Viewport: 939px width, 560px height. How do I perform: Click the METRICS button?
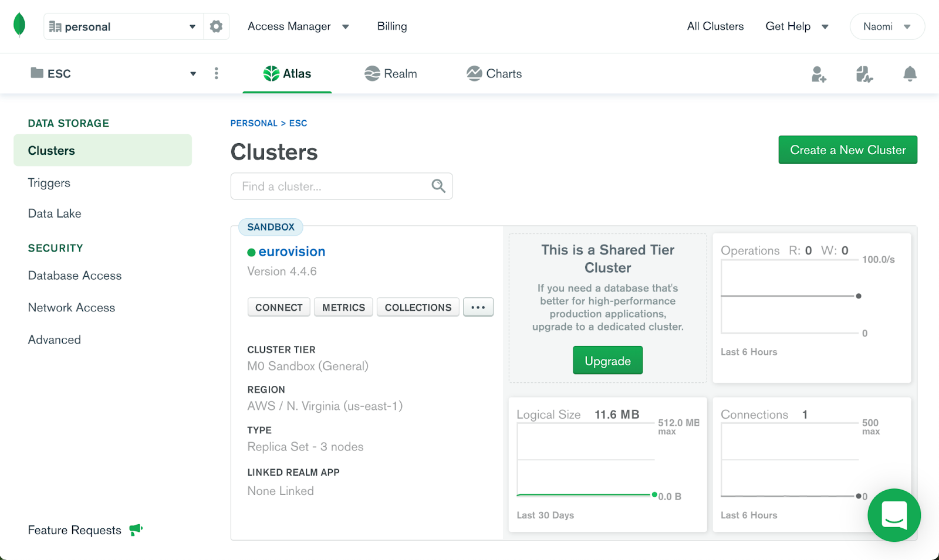343,307
